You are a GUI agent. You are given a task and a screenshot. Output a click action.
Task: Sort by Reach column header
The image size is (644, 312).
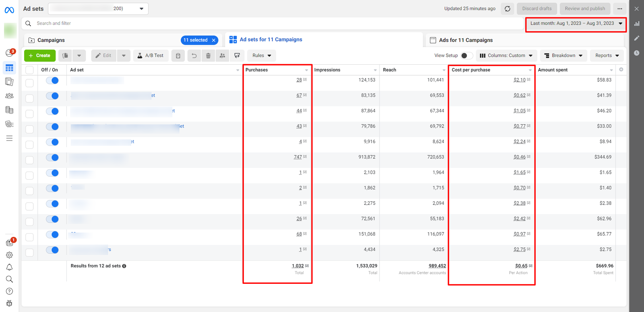[390, 70]
